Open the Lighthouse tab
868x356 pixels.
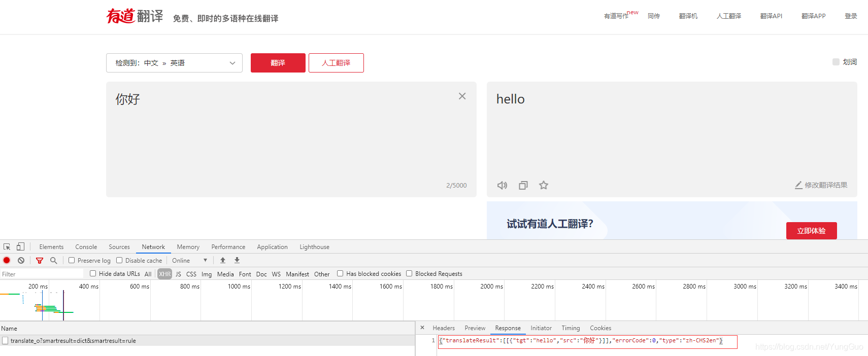coord(315,247)
